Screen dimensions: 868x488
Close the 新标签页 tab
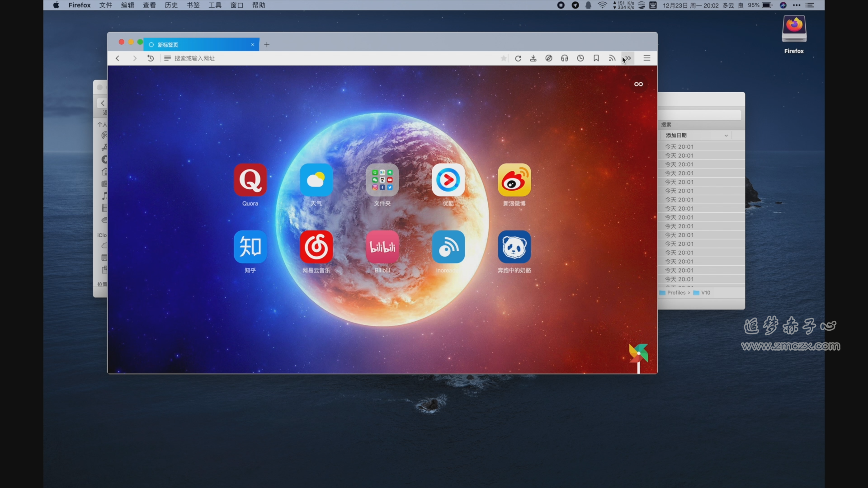[253, 44]
